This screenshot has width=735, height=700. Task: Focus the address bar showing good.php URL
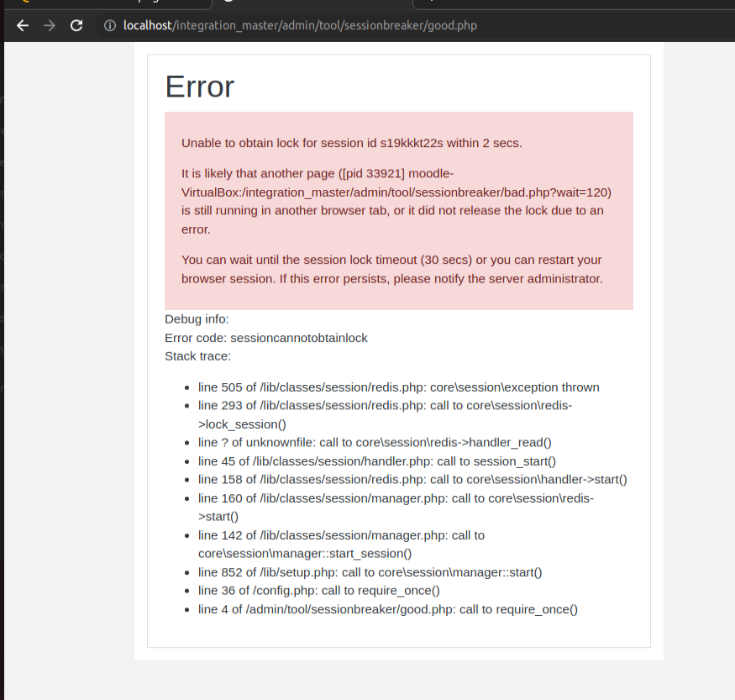(x=300, y=25)
